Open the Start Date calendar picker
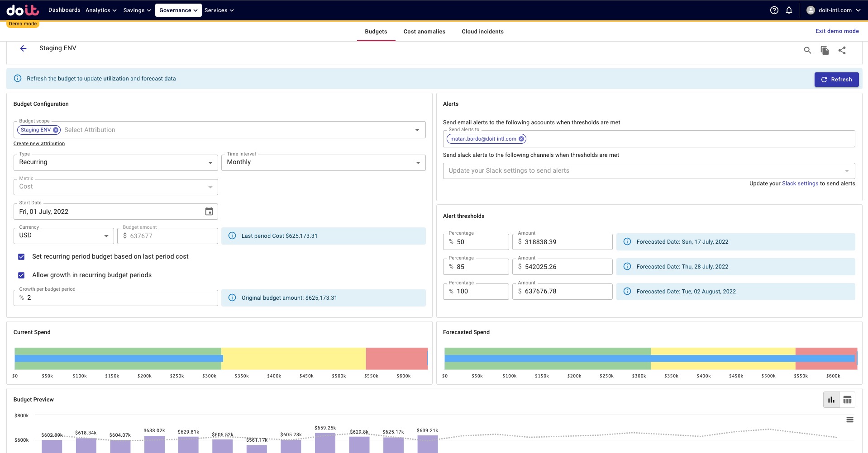This screenshot has width=868, height=453. [209, 211]
